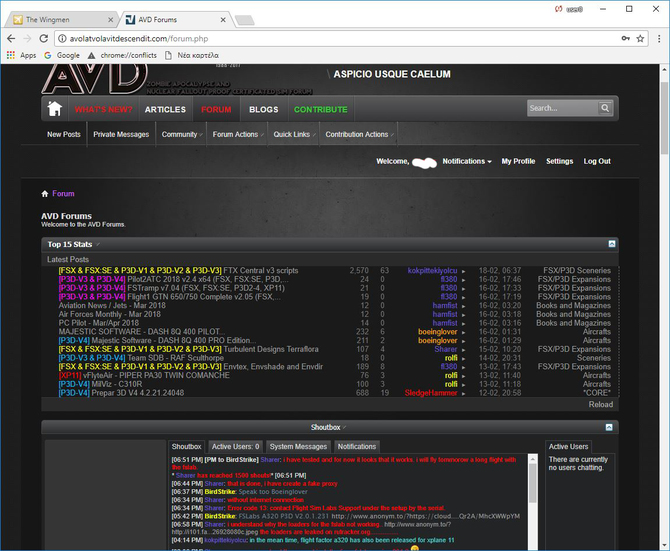Switch to The Wingmen browser tab
The height and width of the screenshot is (551, 670).
click(x=60, y=20)
